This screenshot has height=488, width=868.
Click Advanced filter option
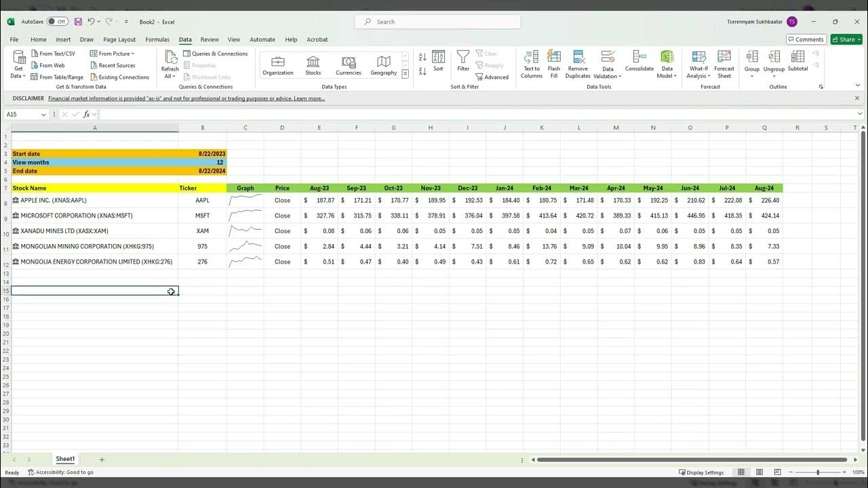click(492, 77)
